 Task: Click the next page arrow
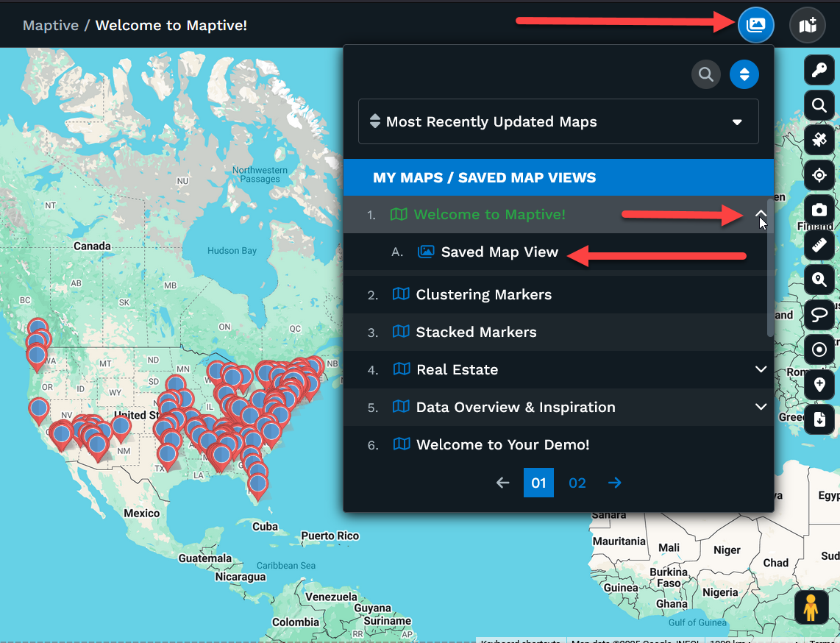coord(614,483)
